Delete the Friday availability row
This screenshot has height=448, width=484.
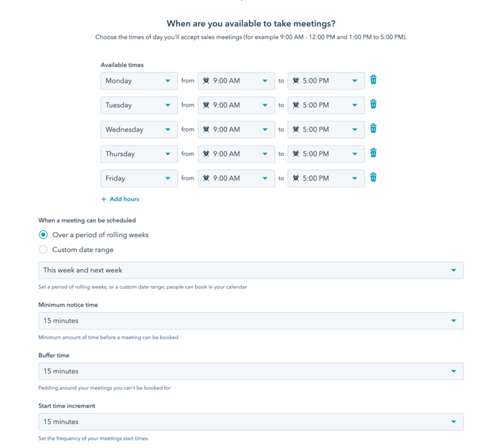373,177
